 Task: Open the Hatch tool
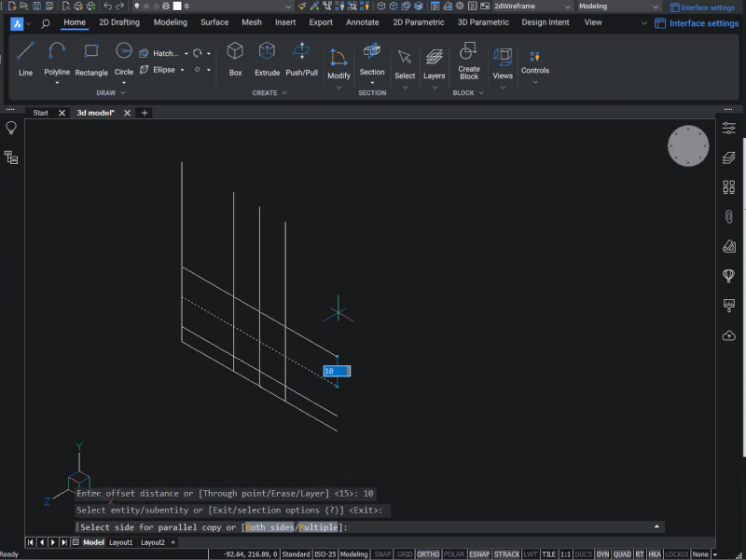coord(159,52)
